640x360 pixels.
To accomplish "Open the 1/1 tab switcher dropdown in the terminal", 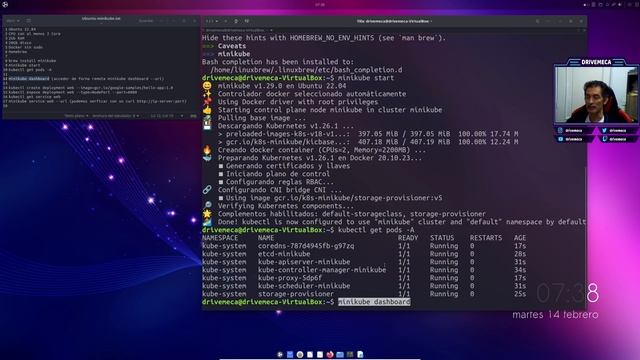I will coord(211,21).
